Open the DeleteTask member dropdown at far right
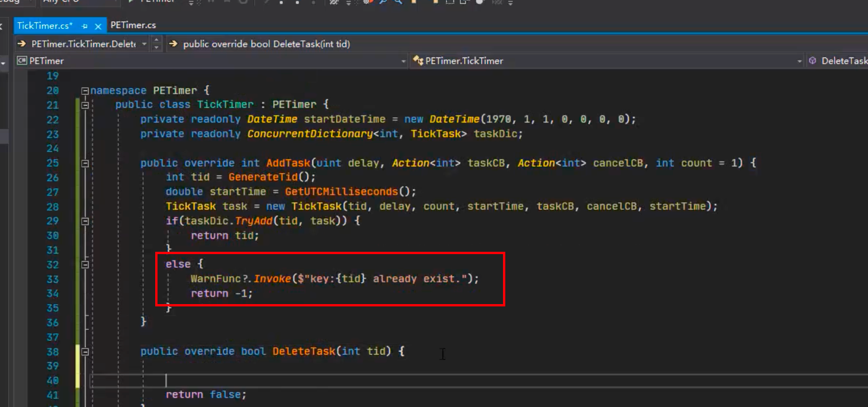 [837, 60]
